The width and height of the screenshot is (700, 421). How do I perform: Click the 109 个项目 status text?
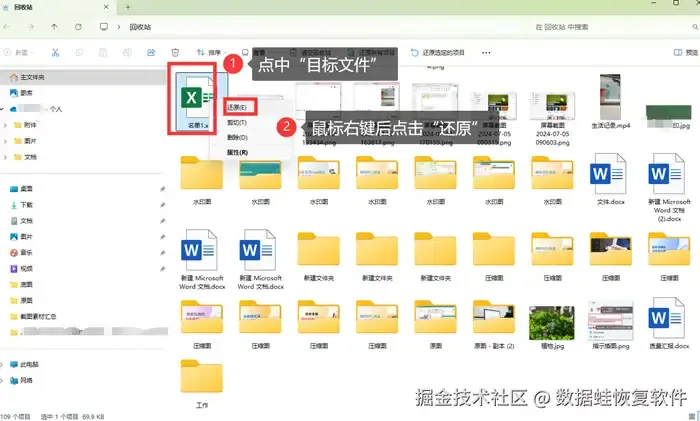[15, 417]
